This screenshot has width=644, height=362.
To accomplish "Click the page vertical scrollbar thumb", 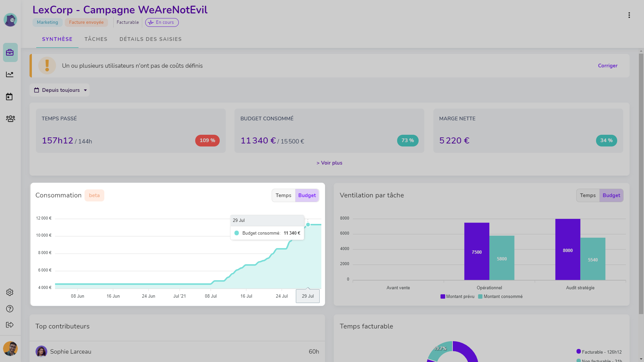I will tap(641, 184).
